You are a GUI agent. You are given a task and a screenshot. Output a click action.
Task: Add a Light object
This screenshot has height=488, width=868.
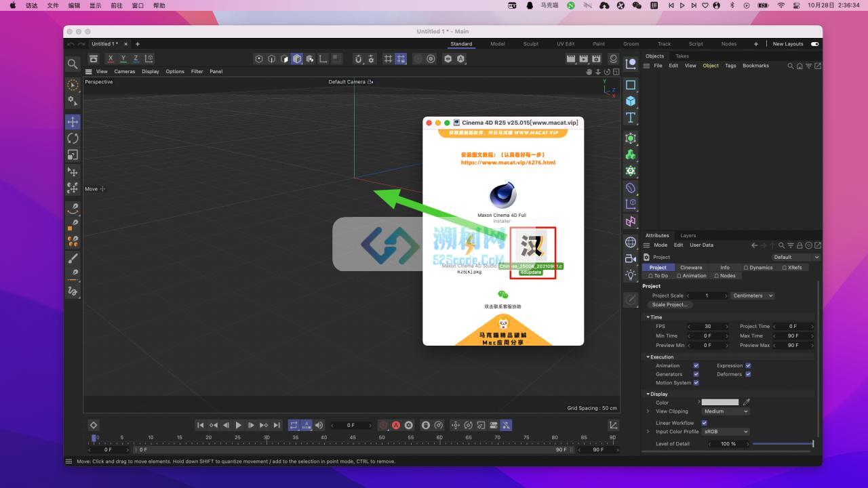tap(631, 274)
